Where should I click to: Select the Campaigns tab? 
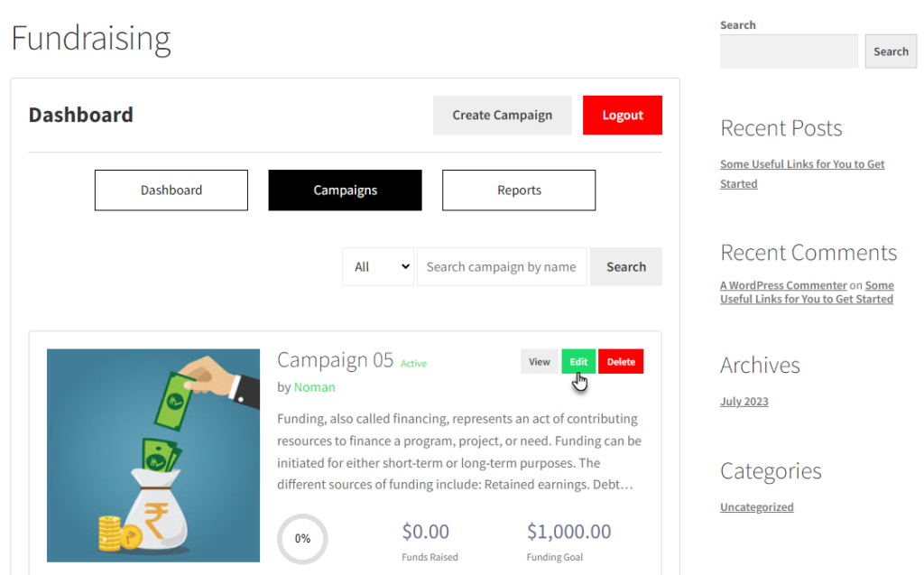(x=345, y=190)
